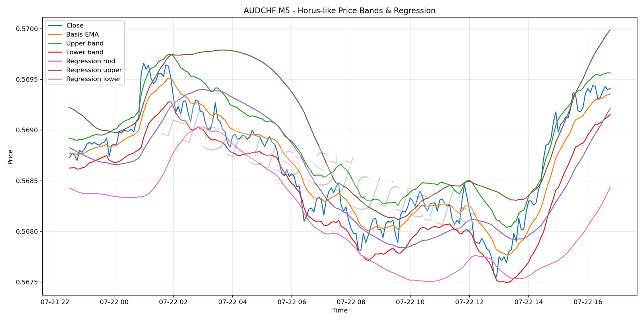The image size is (644, 322).
Task: Click the 'Time' x-axis label
Action: point(340,310)
